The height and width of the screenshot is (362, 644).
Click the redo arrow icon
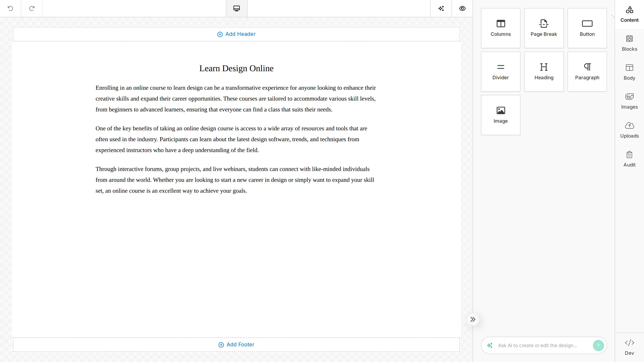point(32,8)
